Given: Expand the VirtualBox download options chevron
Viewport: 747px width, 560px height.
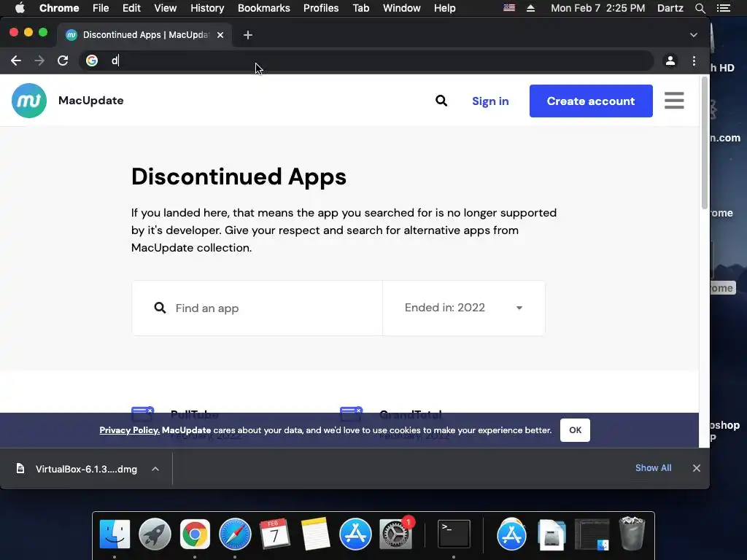Looking at the screenshot, I should pos(155,469).
